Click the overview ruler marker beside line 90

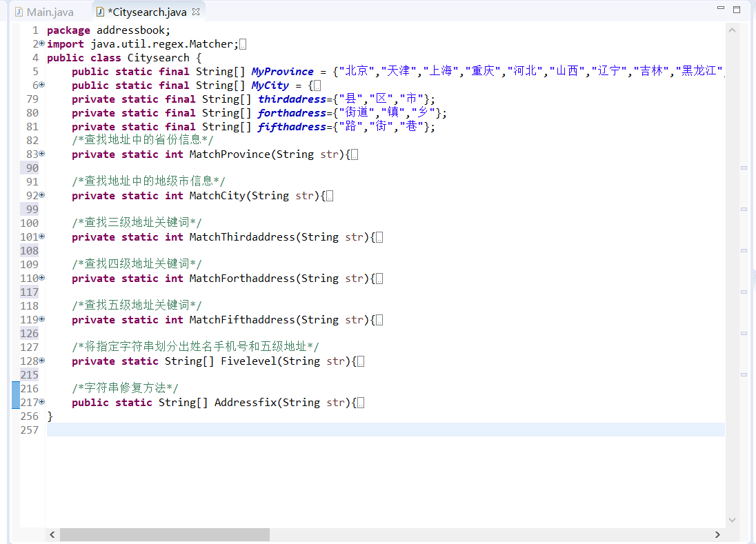click(x=744, y=168)
